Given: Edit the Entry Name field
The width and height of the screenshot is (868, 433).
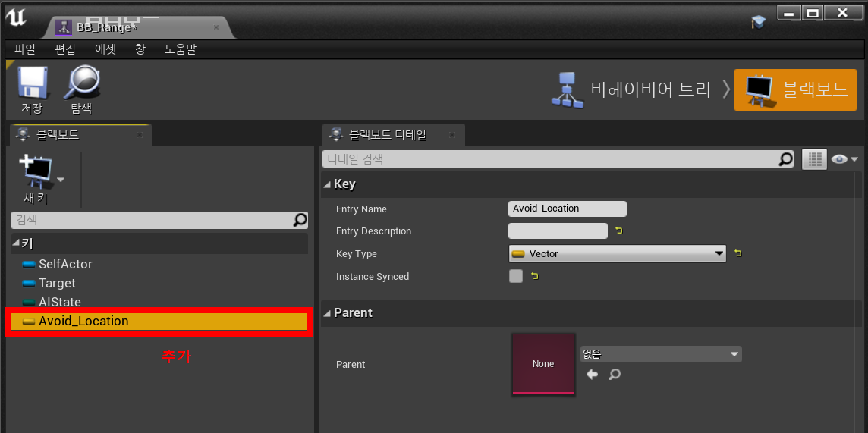Looking at the screenshot, I should tap(568, 209).
